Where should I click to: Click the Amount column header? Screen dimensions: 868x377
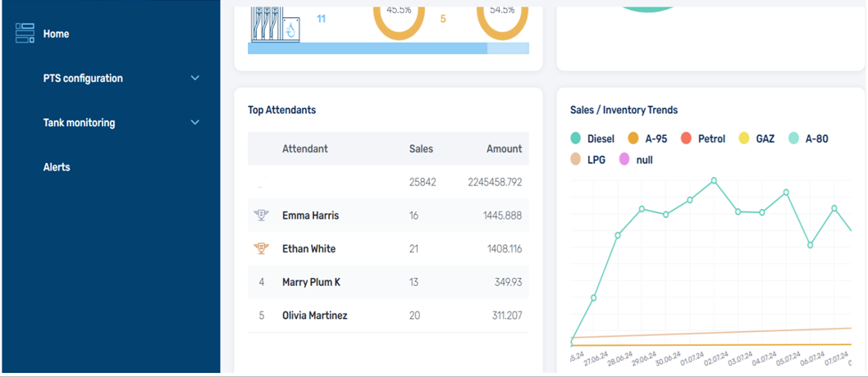point(504,149)
